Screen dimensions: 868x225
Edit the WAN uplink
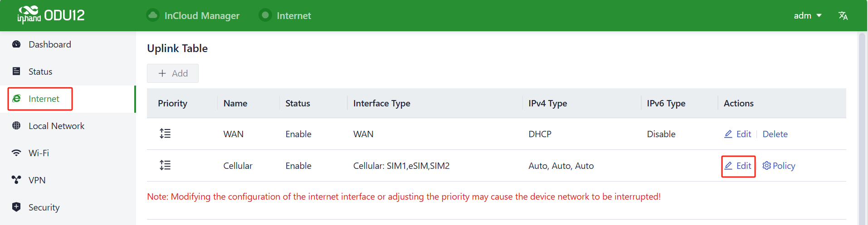(738, 134)
